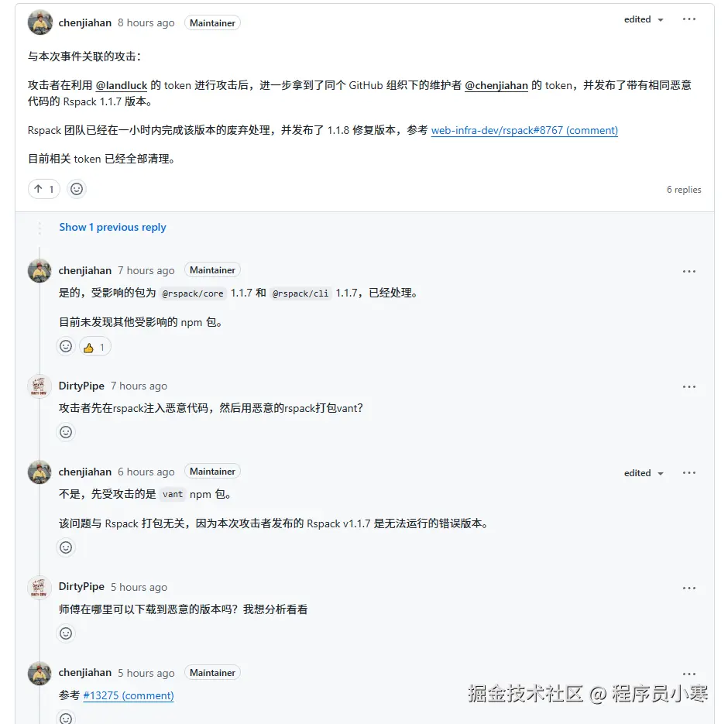Open the web-infra-dev/rspack#8767 comment link
Image resolution: width=728 pixels, height=724 pixels.
pos(524,130)
